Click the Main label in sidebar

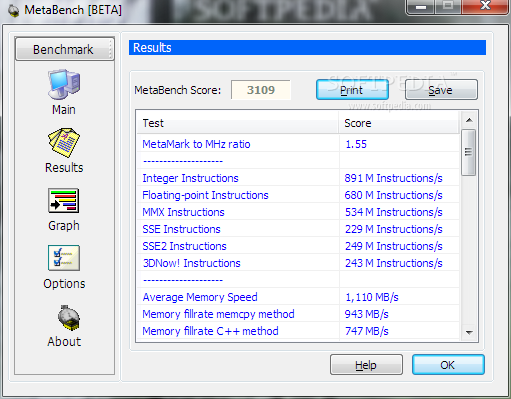click(64, 110)
